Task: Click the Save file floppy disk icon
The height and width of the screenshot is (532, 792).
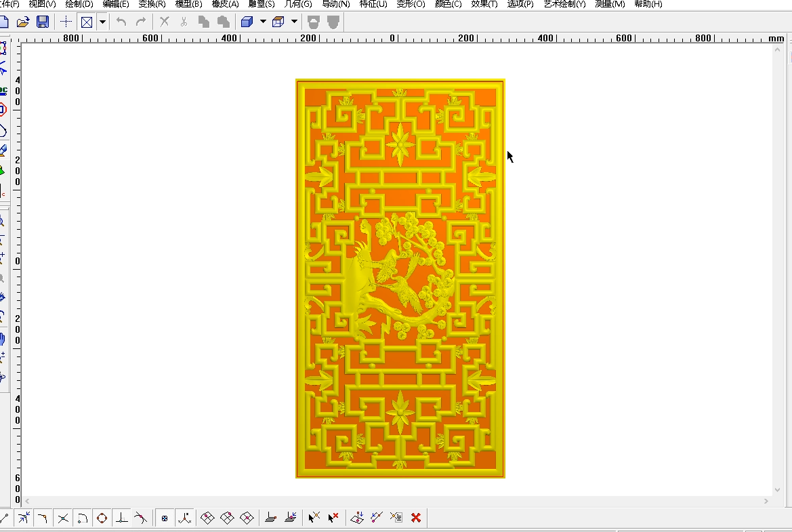Action: [43, 22]
